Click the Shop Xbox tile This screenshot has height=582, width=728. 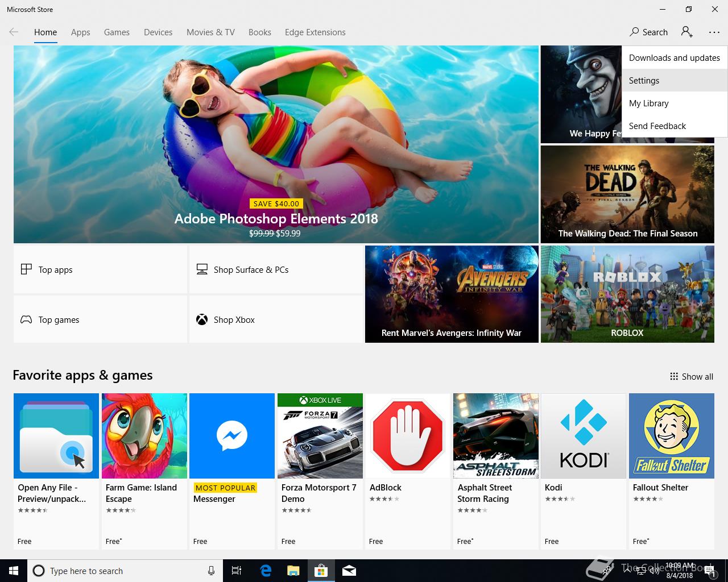(276, 319)
